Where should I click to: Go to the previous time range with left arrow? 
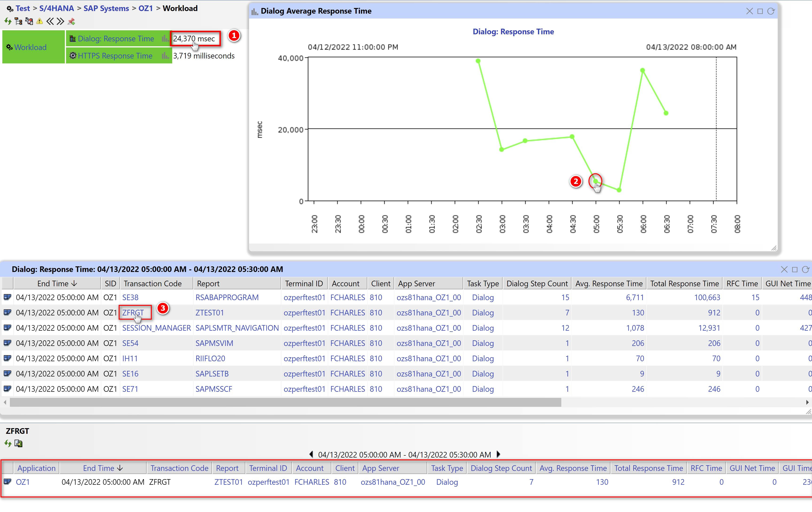(311, 454)
